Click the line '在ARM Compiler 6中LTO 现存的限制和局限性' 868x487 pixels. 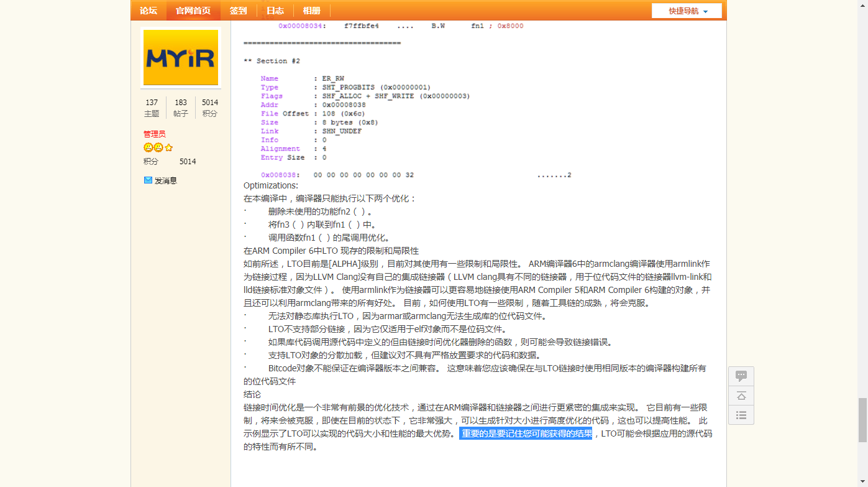click(331, 251)
